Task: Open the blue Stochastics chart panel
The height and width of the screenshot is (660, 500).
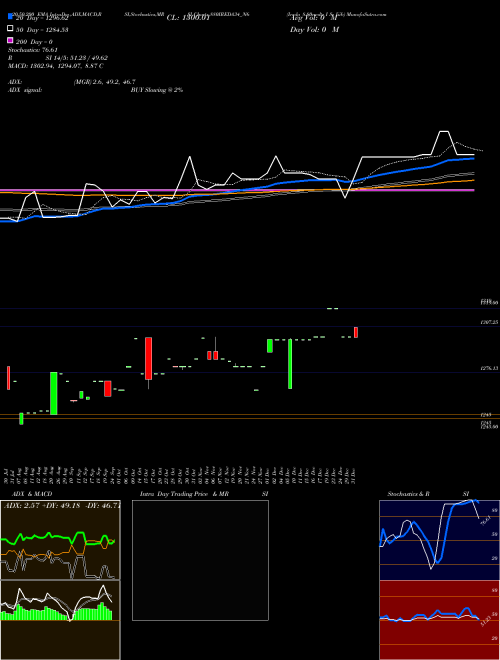Action: [x=439, y=540]
